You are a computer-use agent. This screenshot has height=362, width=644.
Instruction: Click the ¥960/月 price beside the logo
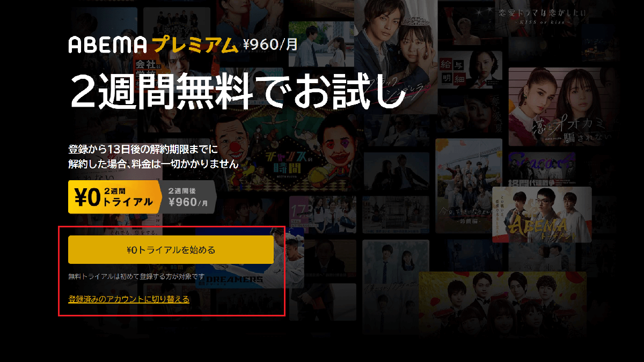(x=269, y=44)
